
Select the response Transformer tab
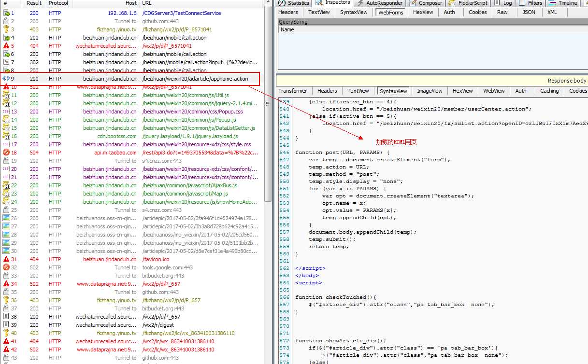click(x=293, y=91)
